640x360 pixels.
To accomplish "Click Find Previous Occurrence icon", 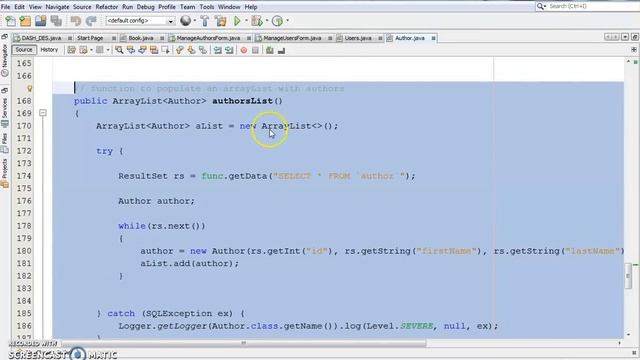I will [x=131, y=50].
